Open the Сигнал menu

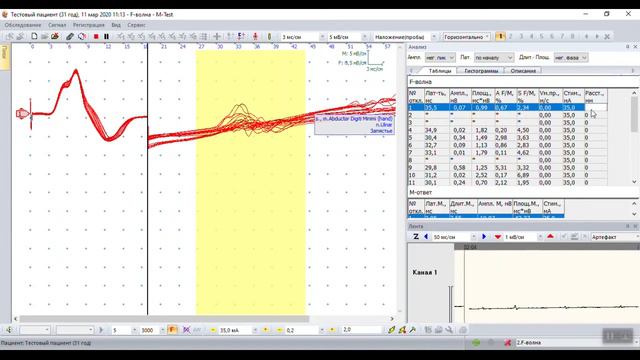57,25
